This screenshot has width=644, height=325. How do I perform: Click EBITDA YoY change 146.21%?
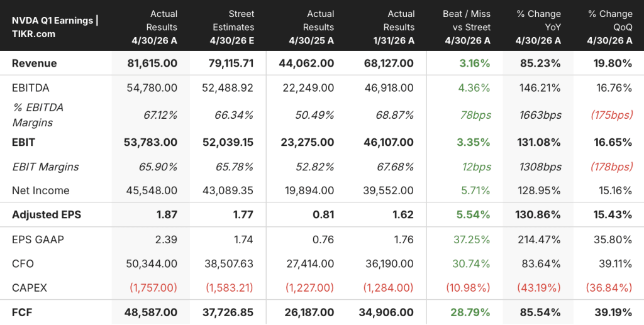(x=540, y=88)
